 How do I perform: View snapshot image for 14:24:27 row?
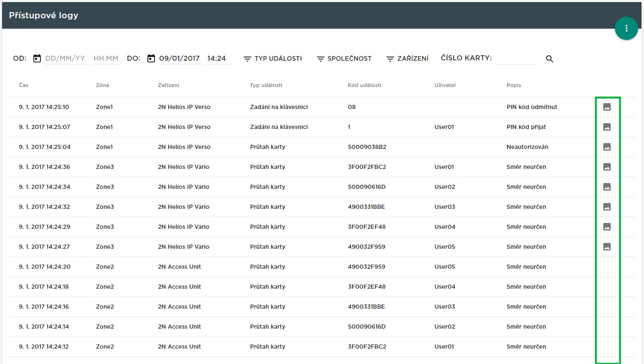[x=607, y=247]
